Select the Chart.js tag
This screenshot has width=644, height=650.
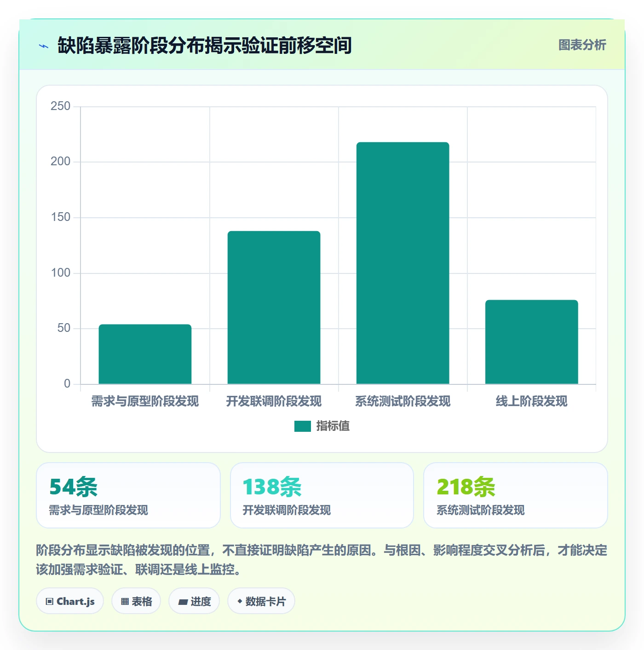click(70, 601)
